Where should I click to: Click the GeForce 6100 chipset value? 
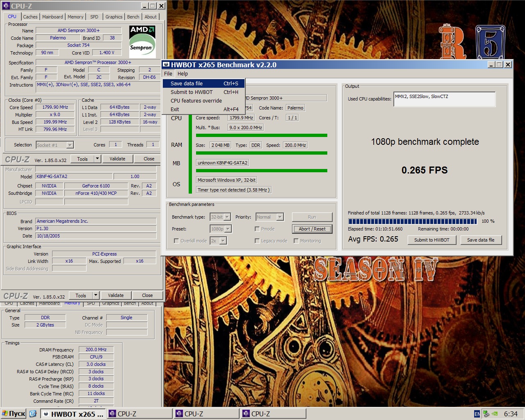[x=96, y=186]
